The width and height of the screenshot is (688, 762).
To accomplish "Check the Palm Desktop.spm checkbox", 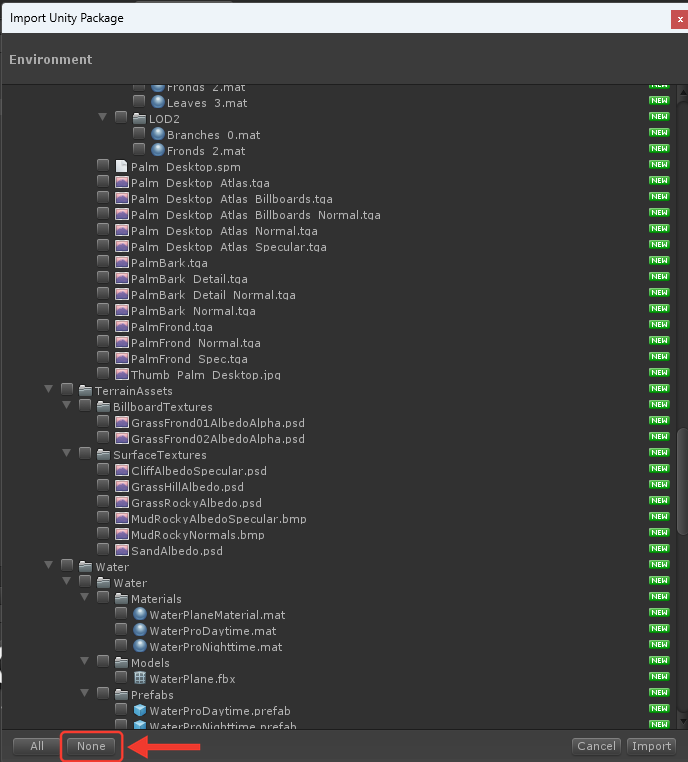I will click(103, 166).
